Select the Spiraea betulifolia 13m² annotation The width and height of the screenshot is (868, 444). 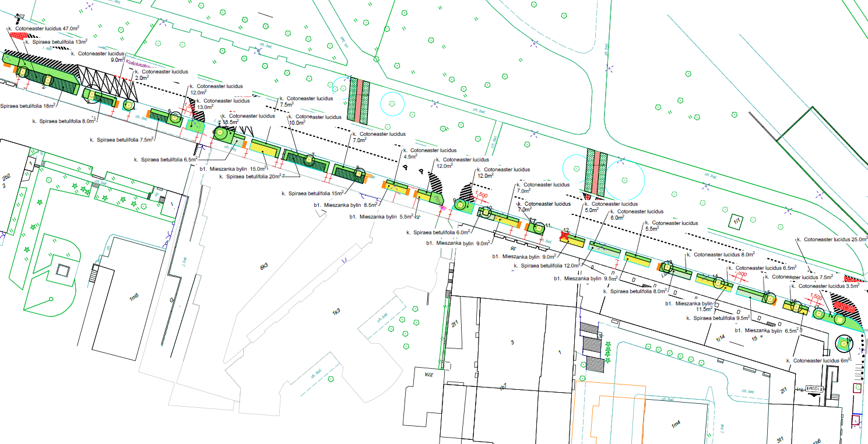click(x=56, y=42)
